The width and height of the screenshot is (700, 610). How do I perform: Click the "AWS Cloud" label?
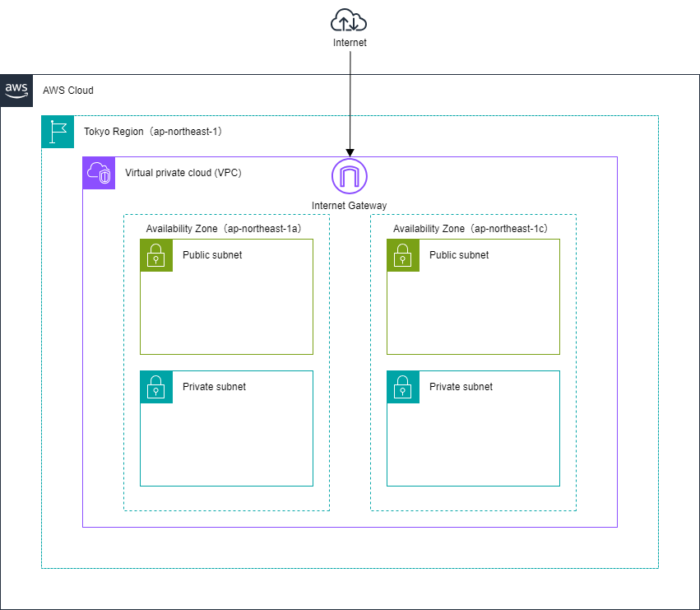click(67, 91)
